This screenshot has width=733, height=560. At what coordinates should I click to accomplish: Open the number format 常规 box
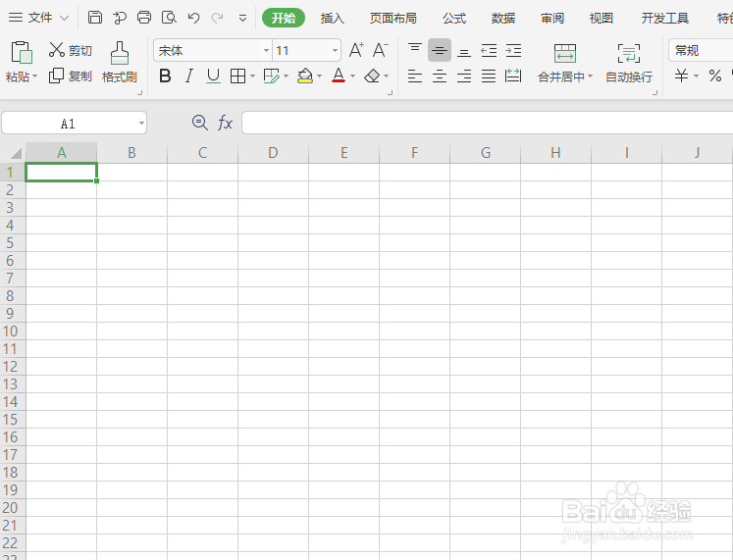[701, 50]
